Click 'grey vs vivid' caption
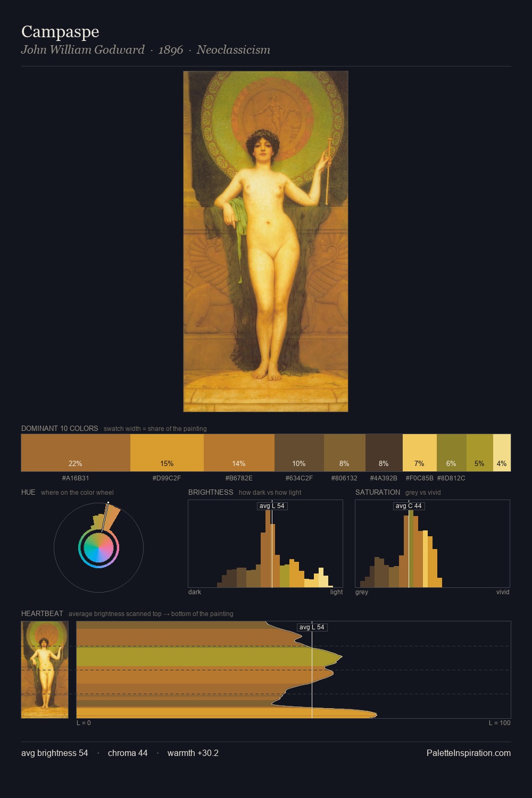 click(423, 493)
